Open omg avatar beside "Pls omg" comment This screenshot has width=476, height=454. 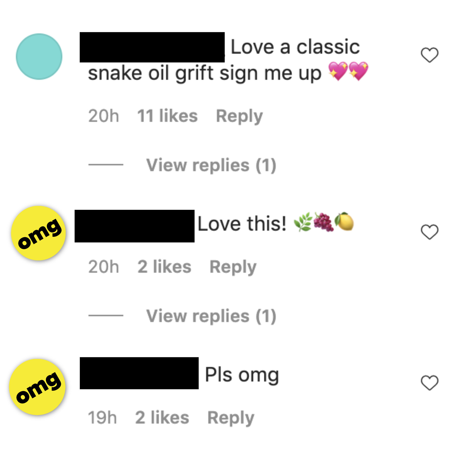pyautogui.click(x=37, y=387)
